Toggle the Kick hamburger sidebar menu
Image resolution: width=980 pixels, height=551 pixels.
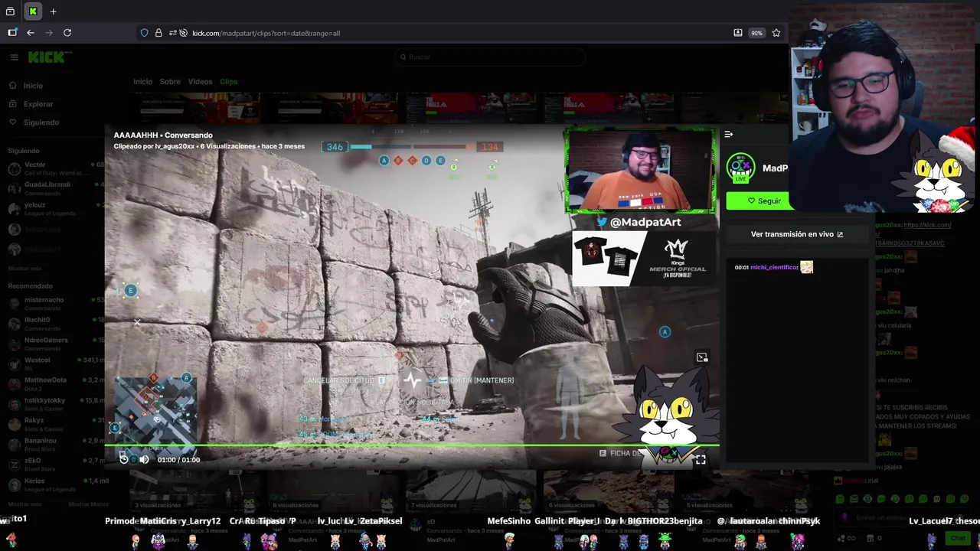point(14,57)
